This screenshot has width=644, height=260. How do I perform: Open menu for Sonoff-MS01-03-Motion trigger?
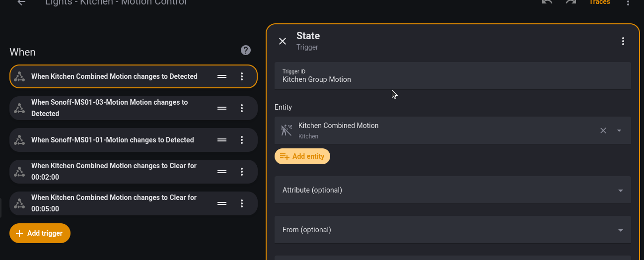(242, 108)
